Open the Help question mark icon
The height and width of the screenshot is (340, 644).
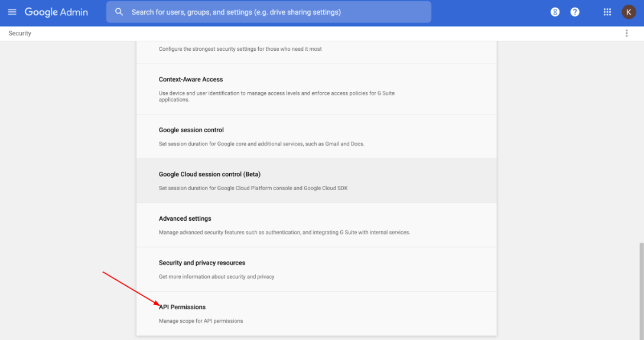click(x=575, y=12)
